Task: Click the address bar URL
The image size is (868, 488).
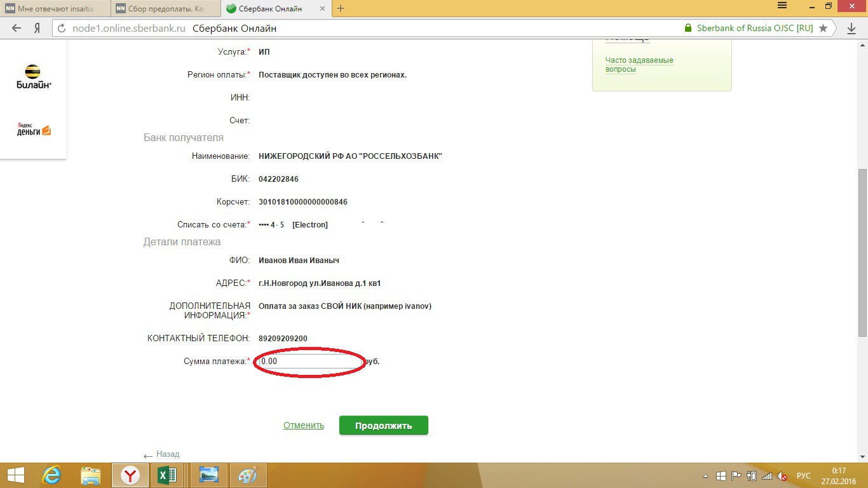Action: (x=129, y=28)
